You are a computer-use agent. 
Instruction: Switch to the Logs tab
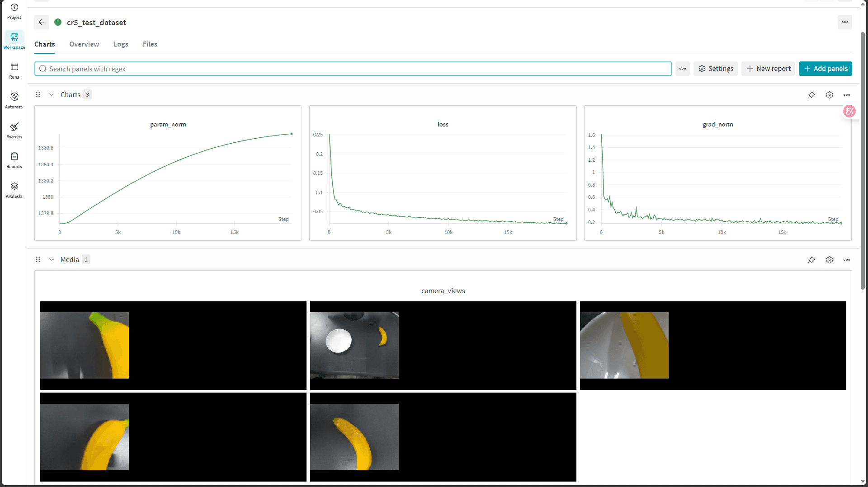tap(121, 44)
